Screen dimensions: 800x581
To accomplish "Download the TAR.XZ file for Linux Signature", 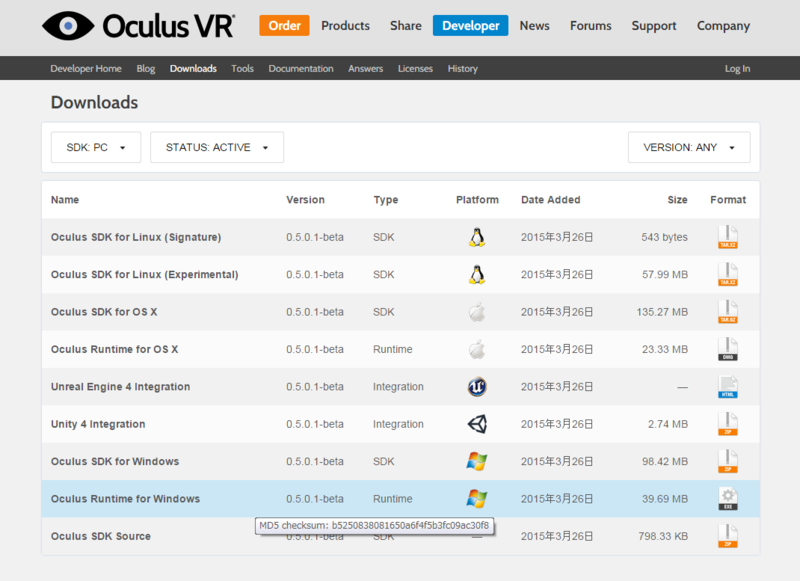I will tap(727, 237).
